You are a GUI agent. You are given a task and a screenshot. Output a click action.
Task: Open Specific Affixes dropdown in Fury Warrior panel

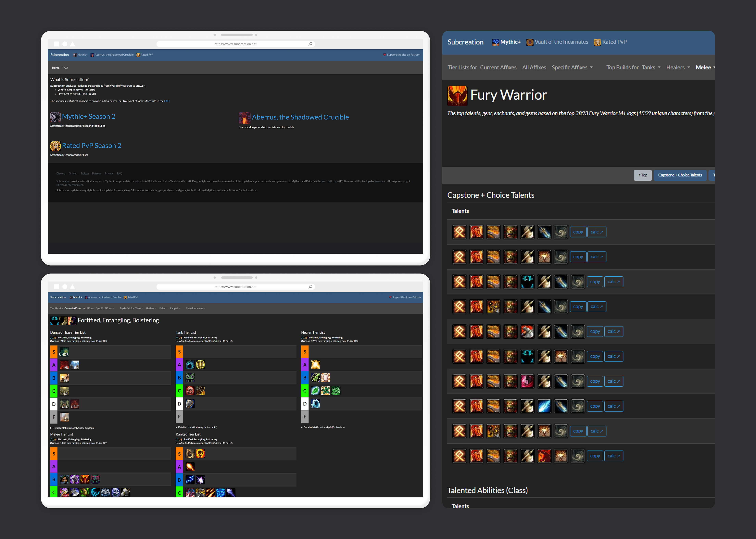coord(572,67)
